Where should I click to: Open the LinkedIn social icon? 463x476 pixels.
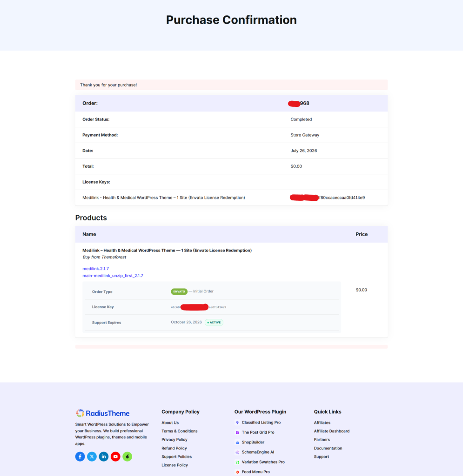coord(104,456)
